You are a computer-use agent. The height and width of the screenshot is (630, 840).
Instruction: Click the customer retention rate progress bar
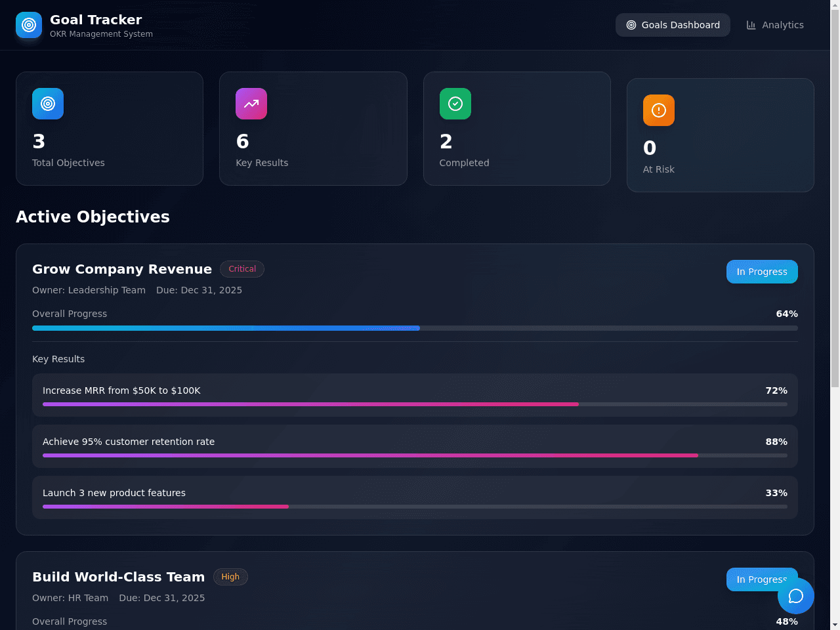(415, 455)
